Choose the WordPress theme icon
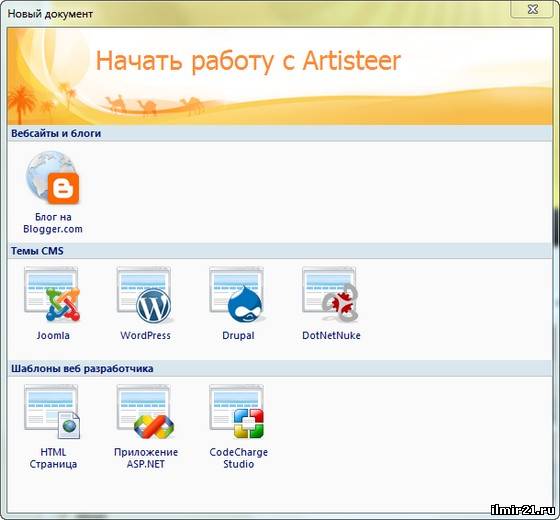The width and height of the screenshot is (560, 520). click(144, 295)
